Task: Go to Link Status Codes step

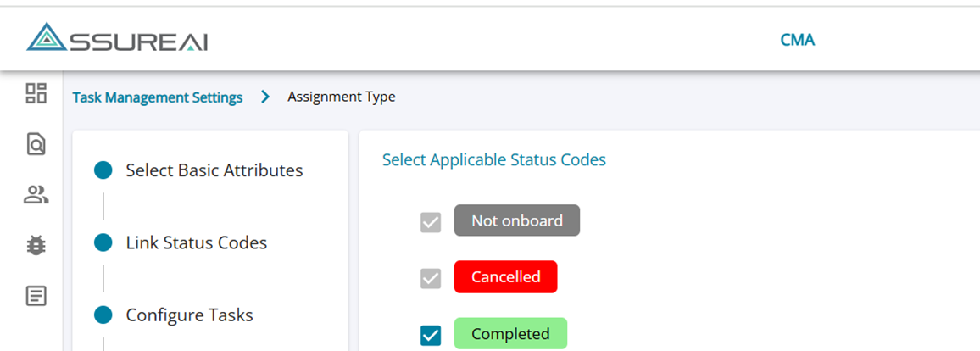Action: 196,243
